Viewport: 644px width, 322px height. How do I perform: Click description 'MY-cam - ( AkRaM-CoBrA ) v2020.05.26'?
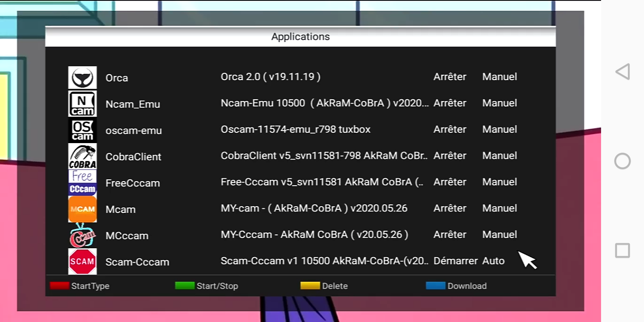click(314, 208)
